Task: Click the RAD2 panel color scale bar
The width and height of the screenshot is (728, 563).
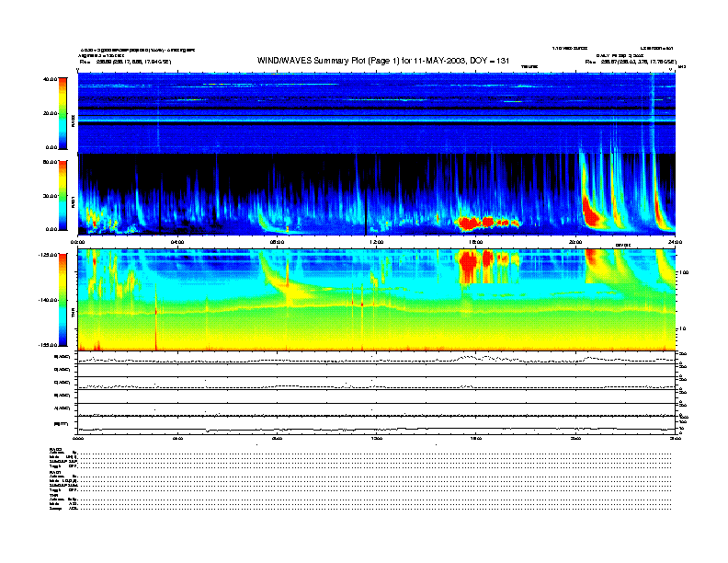Action: click(63, 113)
